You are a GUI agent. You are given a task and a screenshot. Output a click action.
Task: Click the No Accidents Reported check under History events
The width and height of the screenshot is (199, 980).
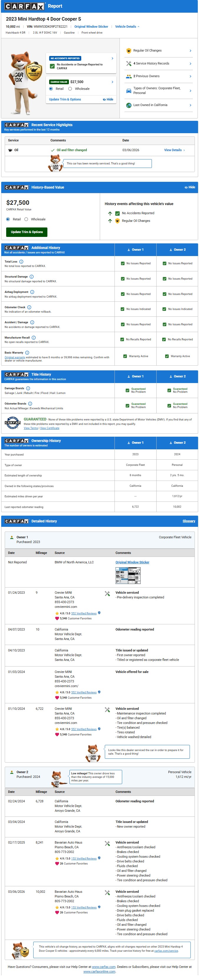(x=118, y=213)
